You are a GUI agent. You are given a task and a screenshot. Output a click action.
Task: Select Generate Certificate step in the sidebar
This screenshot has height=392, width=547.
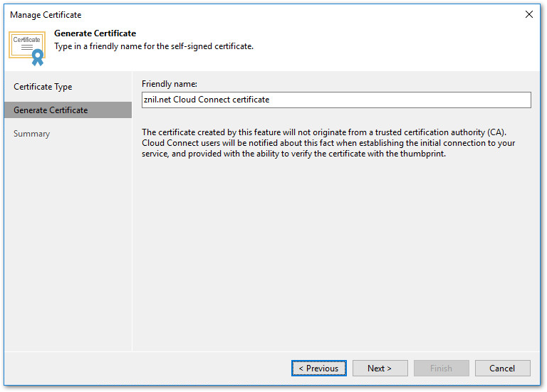(x=51, y=110)
